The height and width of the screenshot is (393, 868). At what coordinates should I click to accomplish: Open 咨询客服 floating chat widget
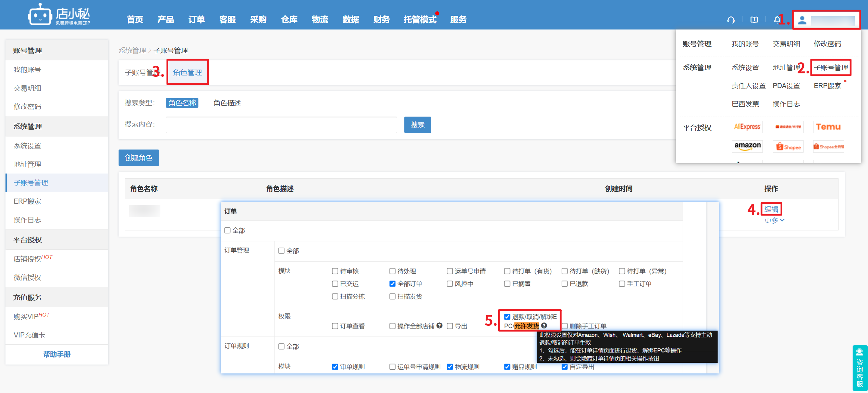click(x=859, y=368)
